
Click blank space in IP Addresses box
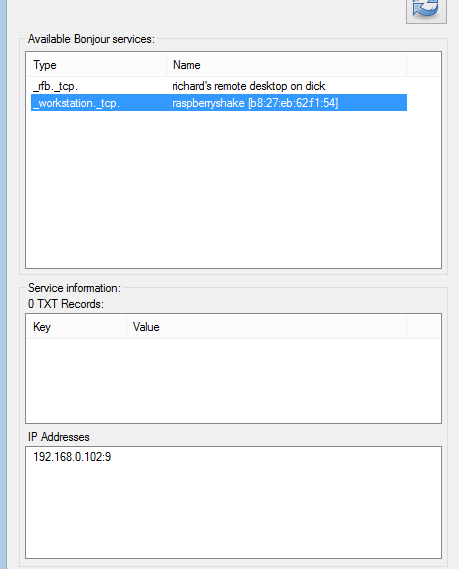[x=233, y=512]
